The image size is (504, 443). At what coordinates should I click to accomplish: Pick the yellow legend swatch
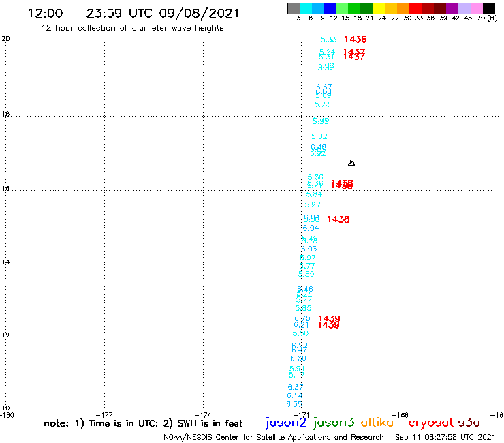[379, 8]
